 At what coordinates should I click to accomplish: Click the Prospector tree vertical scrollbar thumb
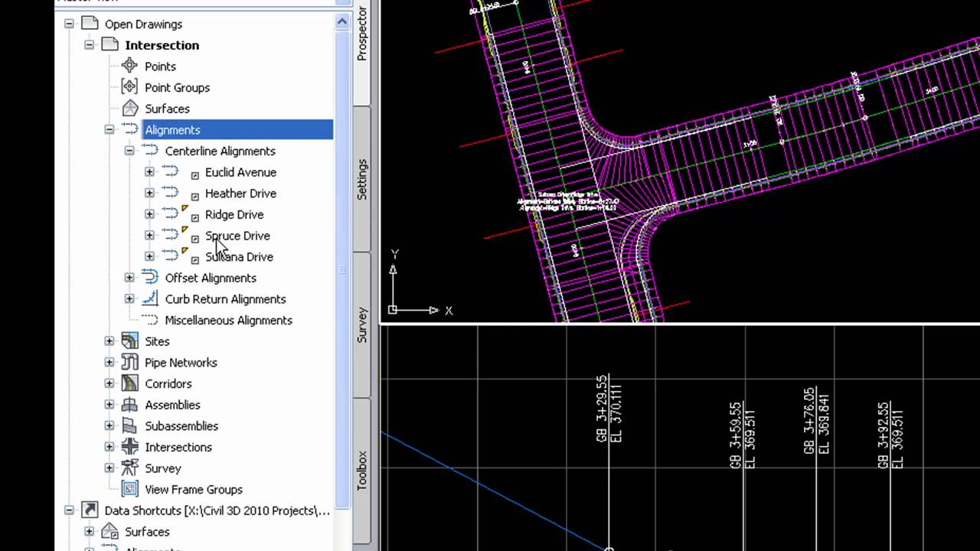point(342,269)
